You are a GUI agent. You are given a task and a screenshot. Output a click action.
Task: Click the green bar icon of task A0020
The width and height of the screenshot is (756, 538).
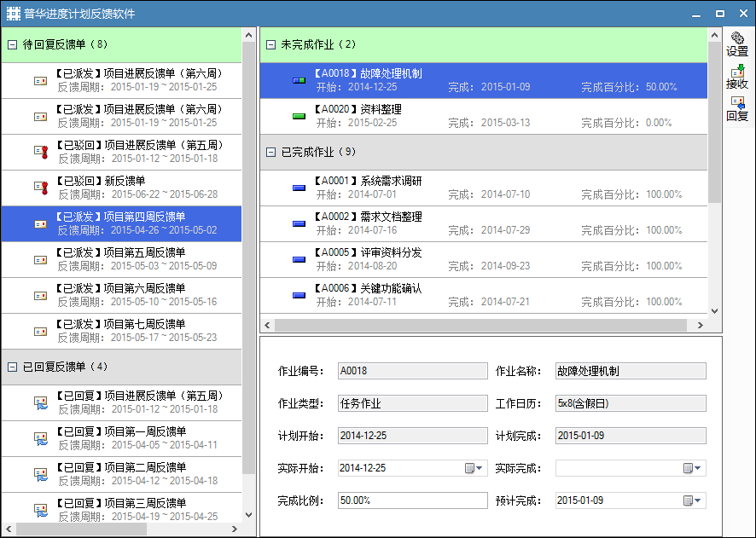[299, 116]
